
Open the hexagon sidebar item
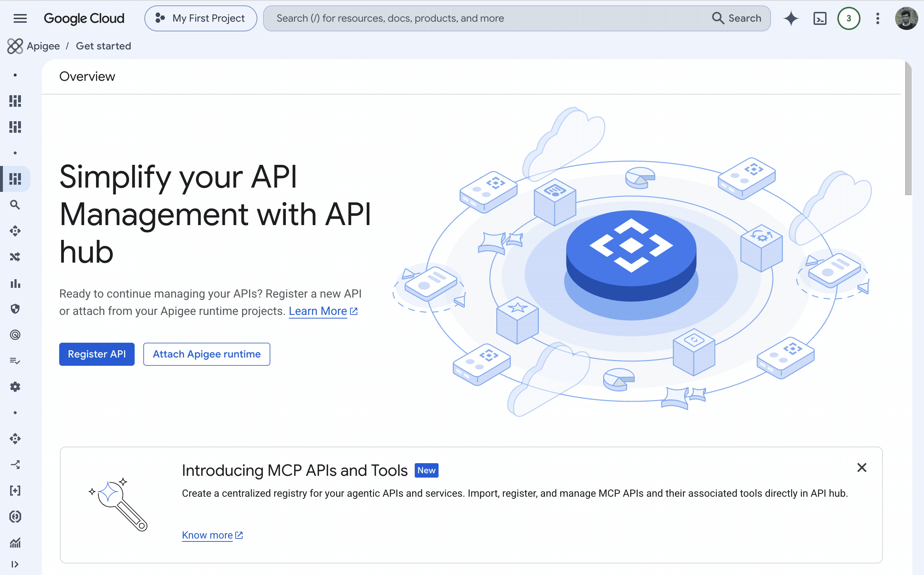tap(15, 517)
